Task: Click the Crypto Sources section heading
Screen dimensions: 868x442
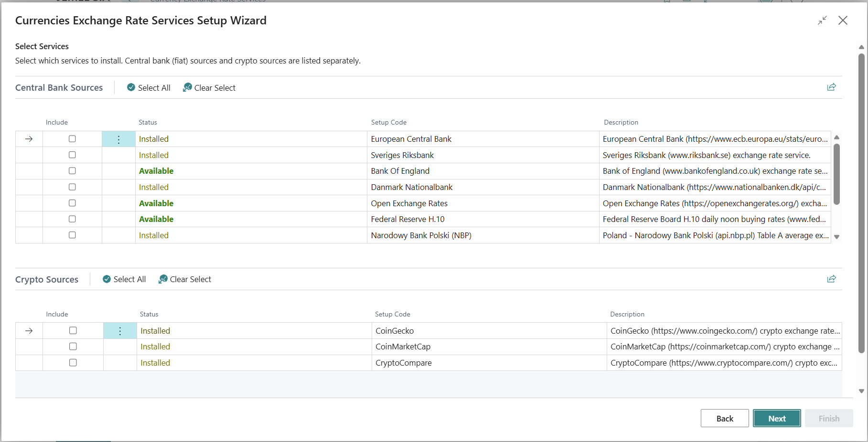Action: 47,280
